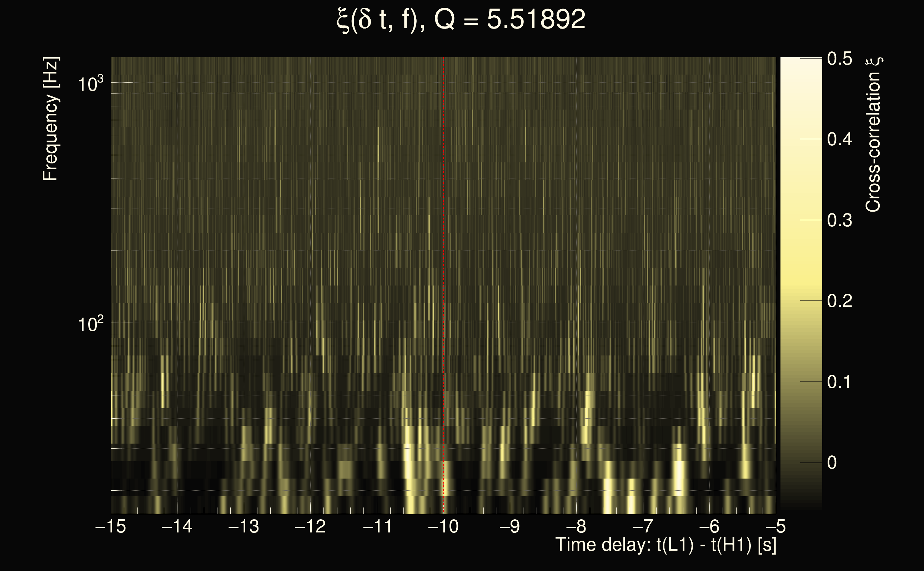Click the −13 x-axis tick label
The width and height of the screenshot is (924, 571).
point(243,526)
